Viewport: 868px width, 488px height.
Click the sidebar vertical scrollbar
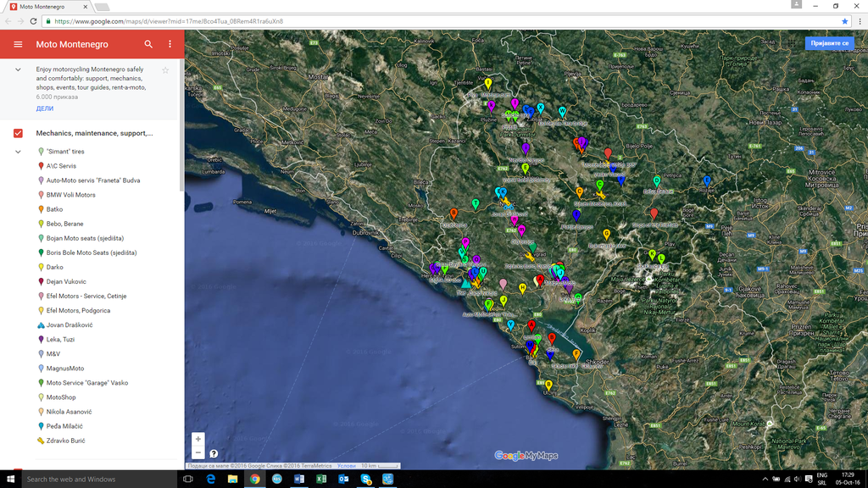click(x=181, y=152)
